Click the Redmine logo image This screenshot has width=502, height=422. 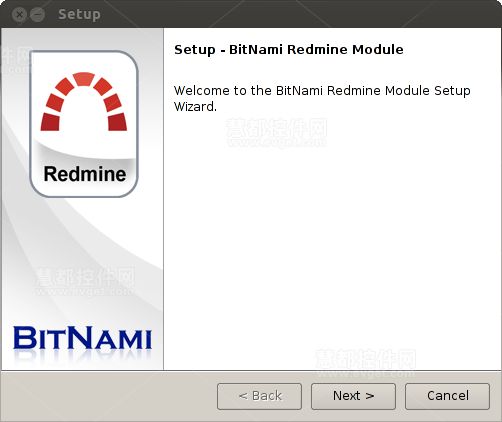(x=84, y=124)
